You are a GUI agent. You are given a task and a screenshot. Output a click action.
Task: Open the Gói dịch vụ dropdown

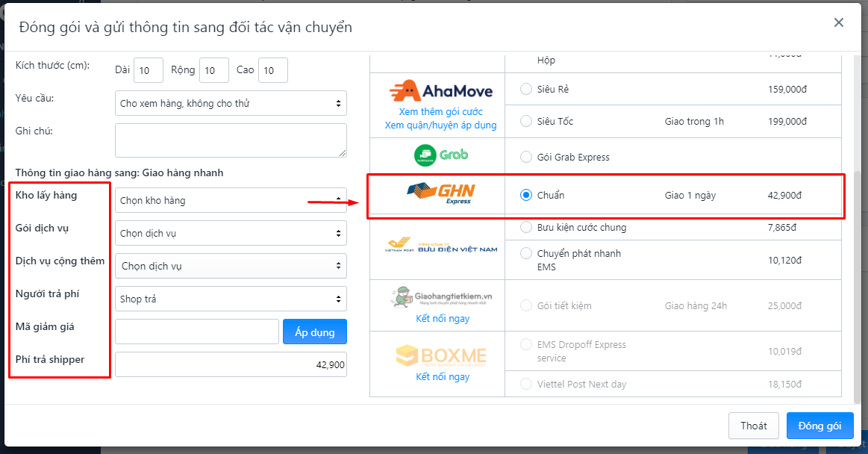(231, 233)
